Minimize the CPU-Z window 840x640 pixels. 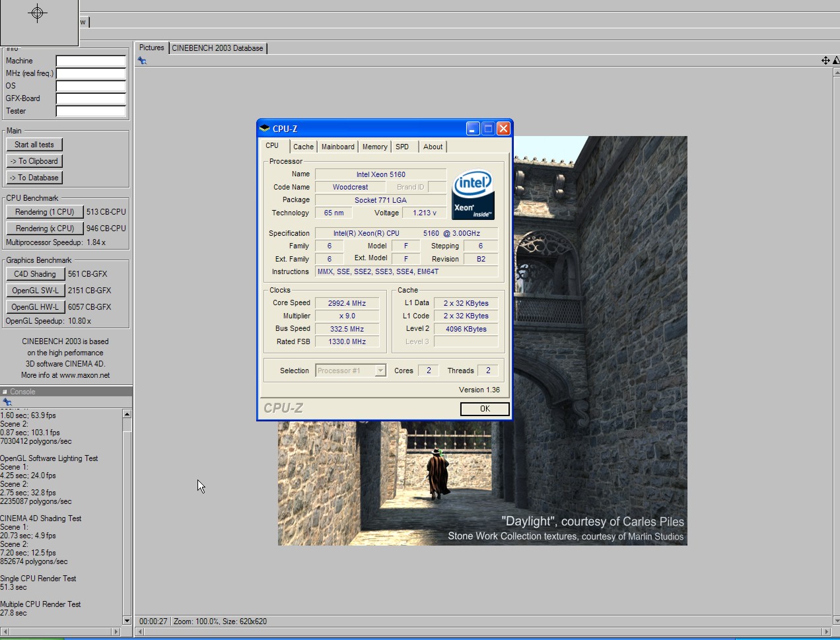tap(473, 129)
